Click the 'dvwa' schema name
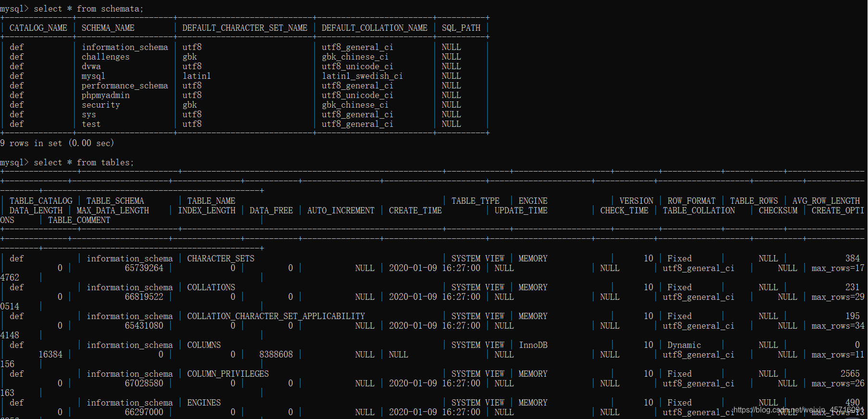This screenshot has height=419, width=868. click(x=91, y=66)
